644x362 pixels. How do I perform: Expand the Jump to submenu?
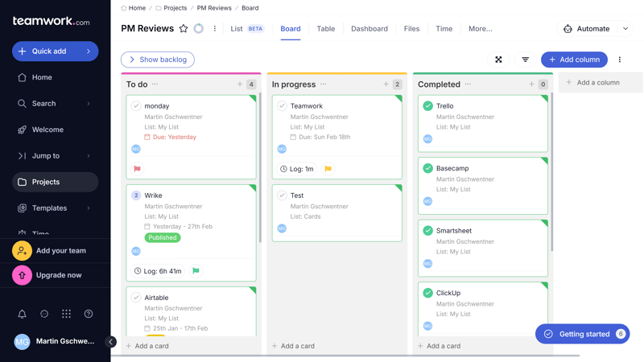[x=89, y=156]
